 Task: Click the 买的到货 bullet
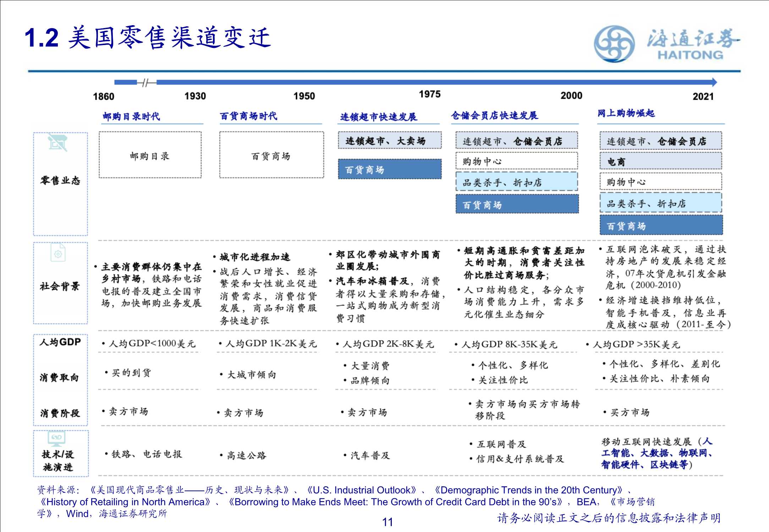131,372
